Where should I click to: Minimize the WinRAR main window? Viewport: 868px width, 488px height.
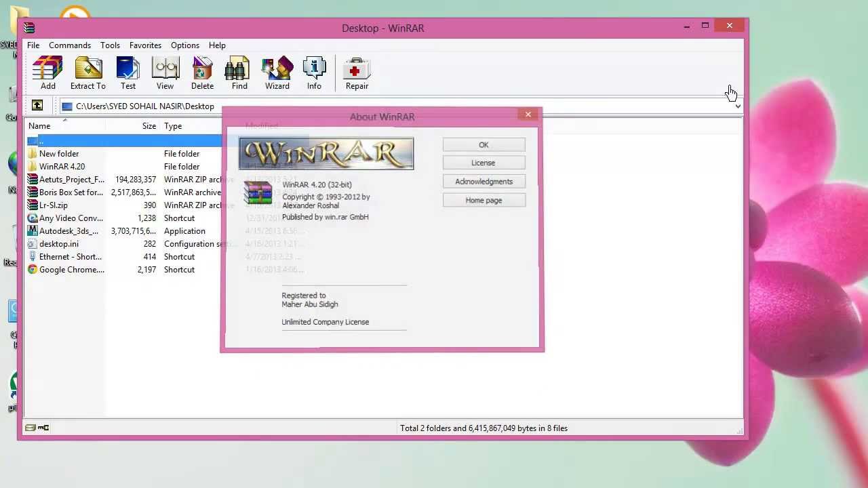[687, 26]
